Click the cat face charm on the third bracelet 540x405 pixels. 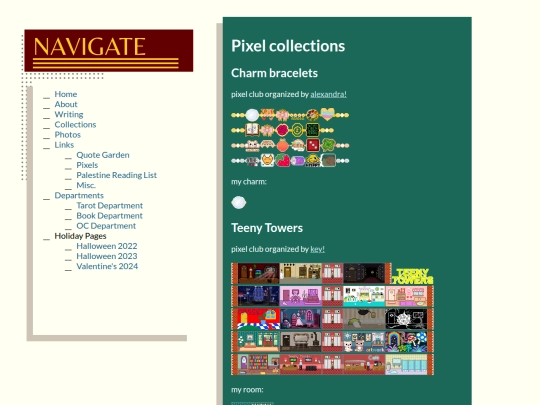[x=252, y=145]
